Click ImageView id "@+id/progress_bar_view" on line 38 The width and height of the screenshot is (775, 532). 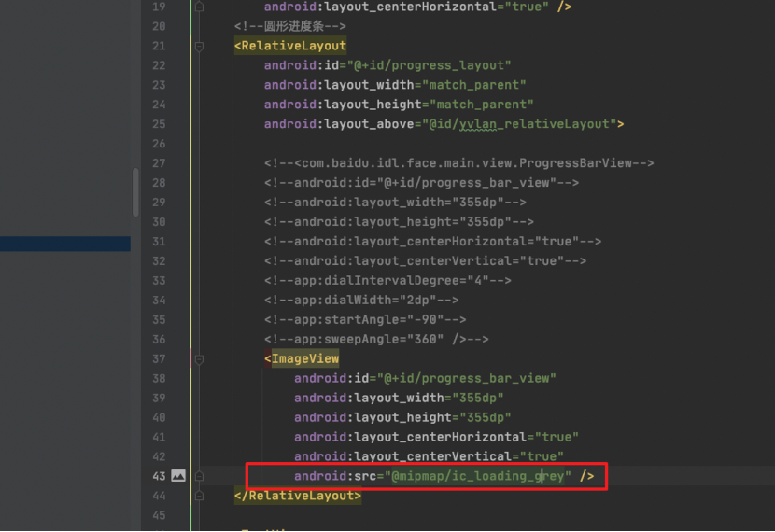pos(467,378)
